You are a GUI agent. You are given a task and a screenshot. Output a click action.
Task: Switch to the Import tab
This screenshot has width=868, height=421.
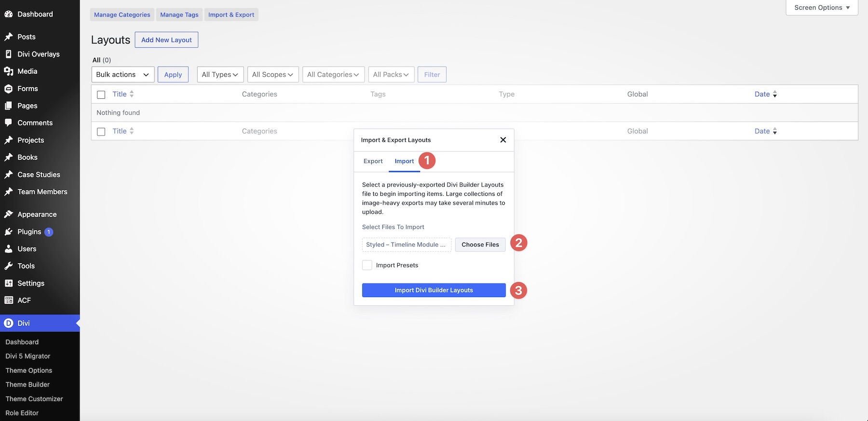tap(404, 161)
